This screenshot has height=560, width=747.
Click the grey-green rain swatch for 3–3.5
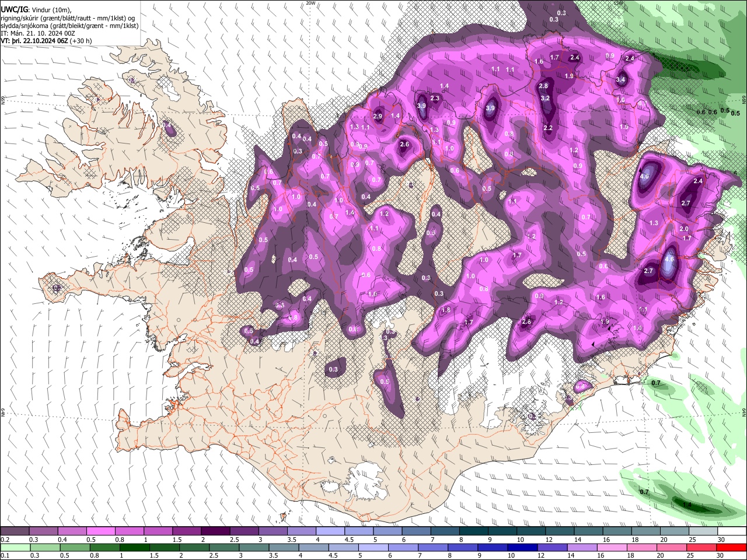(x=254, y=547)
